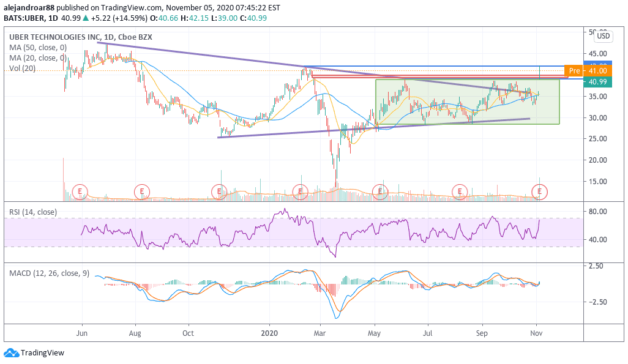Open the earnings E marker in August 2020

[460, 192]
